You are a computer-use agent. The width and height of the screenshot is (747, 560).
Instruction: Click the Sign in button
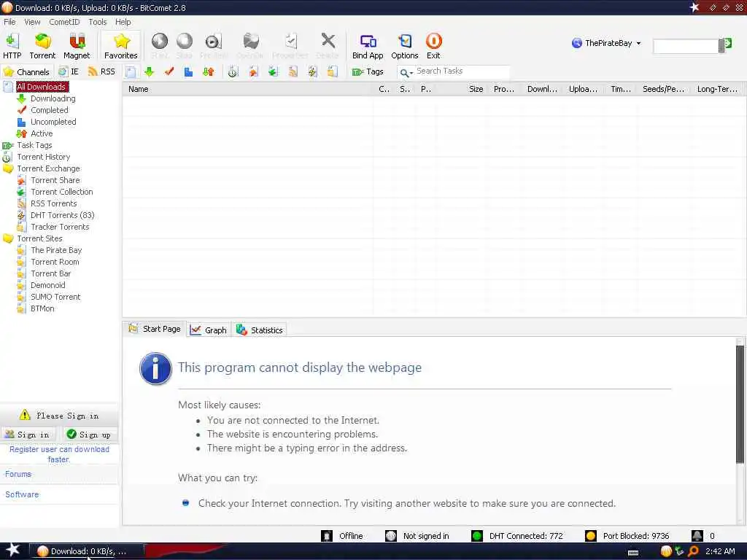tap(28, 435)
